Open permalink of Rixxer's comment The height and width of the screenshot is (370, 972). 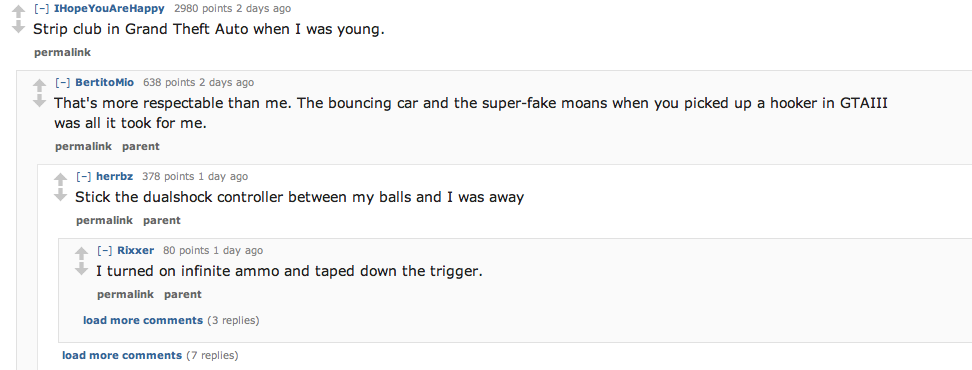pyautogui.click(x=125, y=294)
